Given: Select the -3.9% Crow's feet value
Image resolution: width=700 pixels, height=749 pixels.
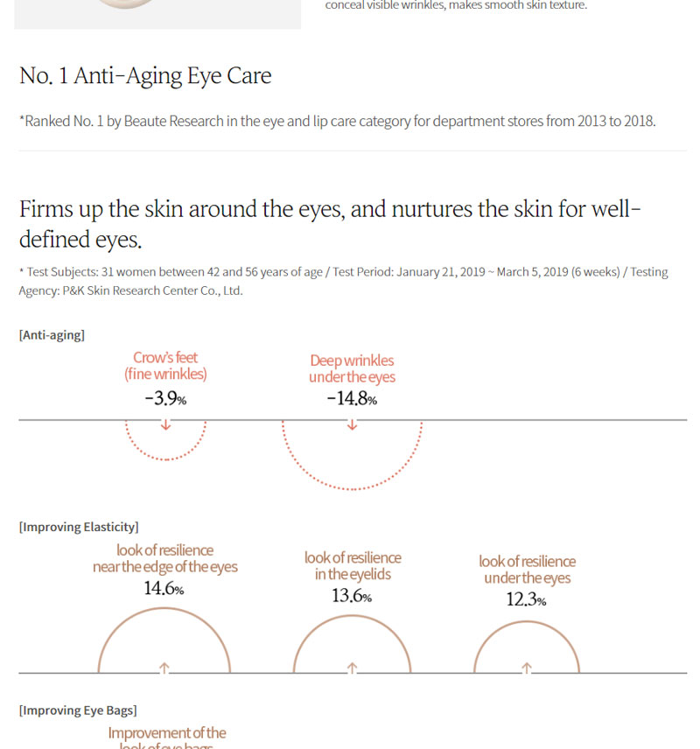Looking at the screenshot, I should click(x=165, y=399).
